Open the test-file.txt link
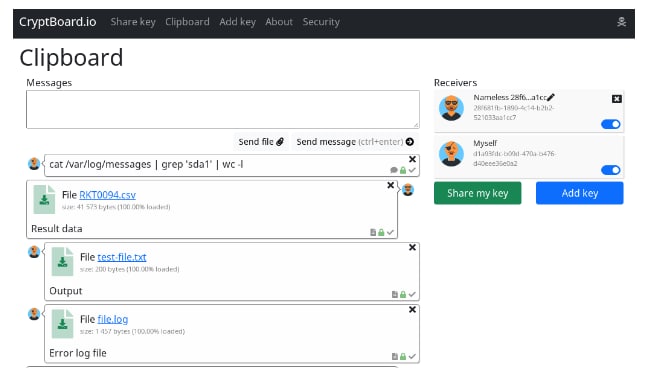 pyautogui.click(x=122, y=257)
